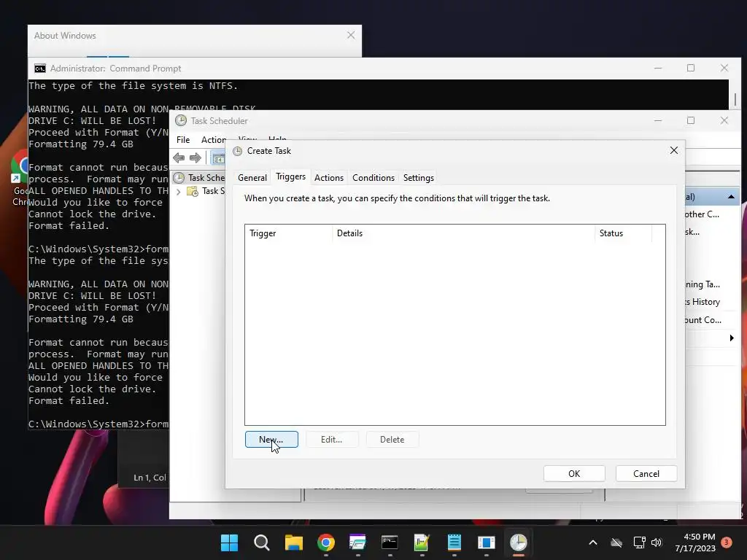Click the OneDrive cloud tray icon
This screenshot has height=560, width=747.
coord(616,542)
